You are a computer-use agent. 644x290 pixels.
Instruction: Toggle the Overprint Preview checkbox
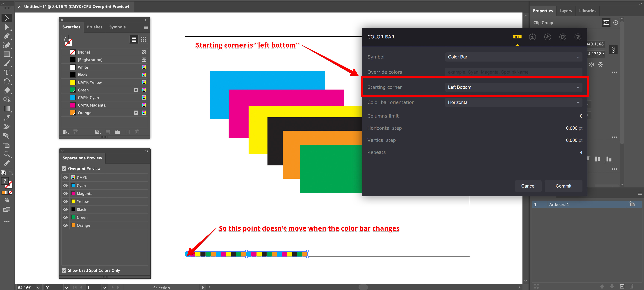64,168
